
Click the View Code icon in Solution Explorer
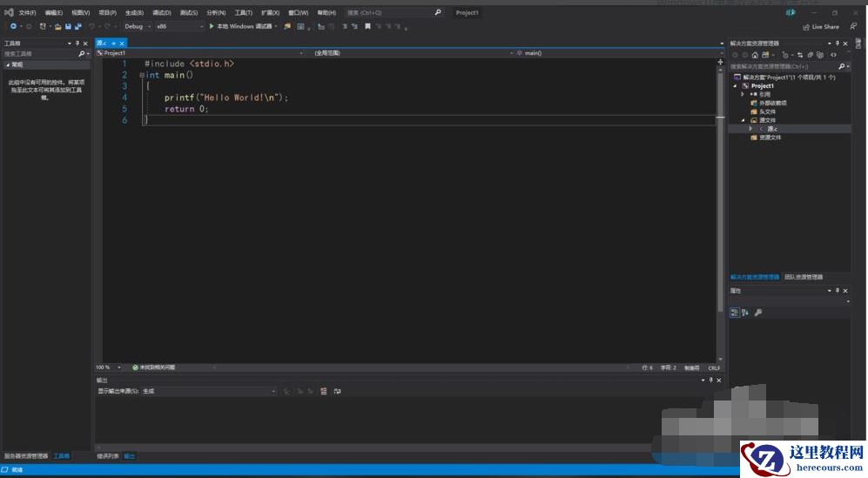[833, 55]
